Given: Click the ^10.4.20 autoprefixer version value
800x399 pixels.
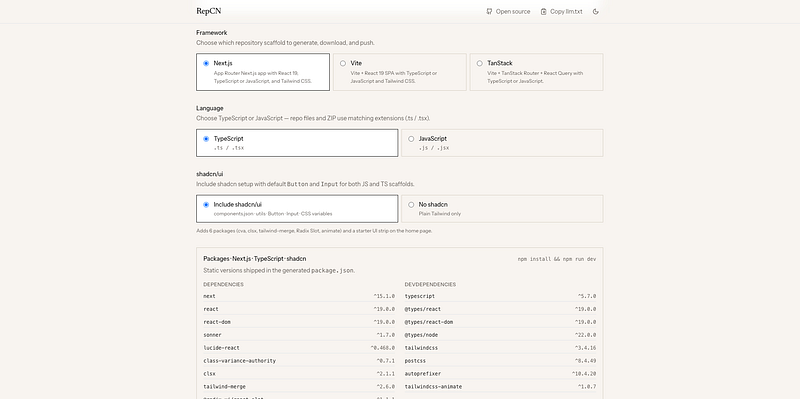Looking at the screenshot, I should tap(584, 373).
